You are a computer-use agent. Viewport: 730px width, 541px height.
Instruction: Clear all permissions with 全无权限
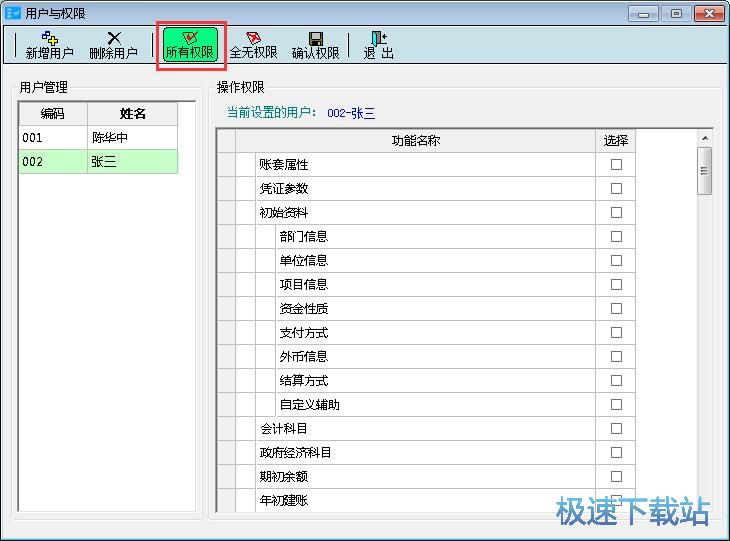(x=253, y=46)
